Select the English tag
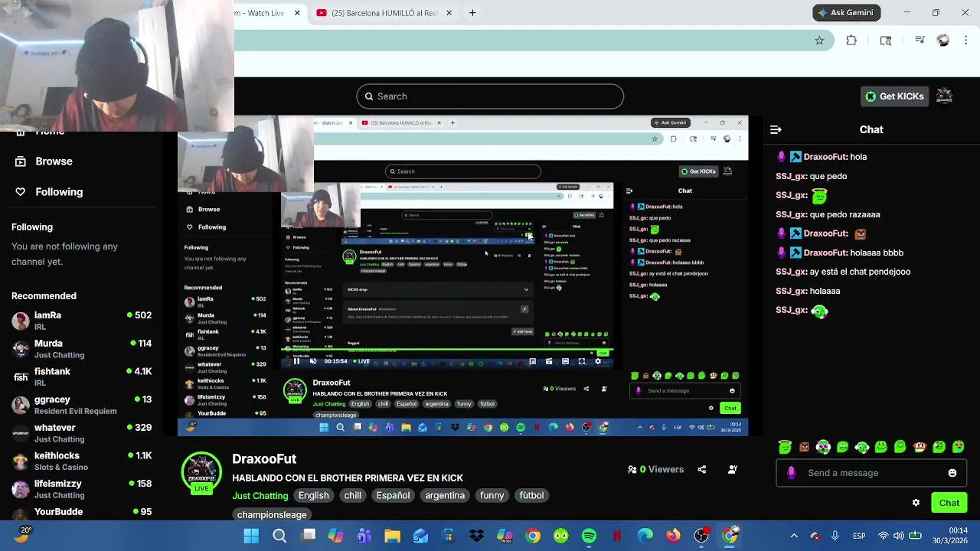 click(x=313, y=496)
